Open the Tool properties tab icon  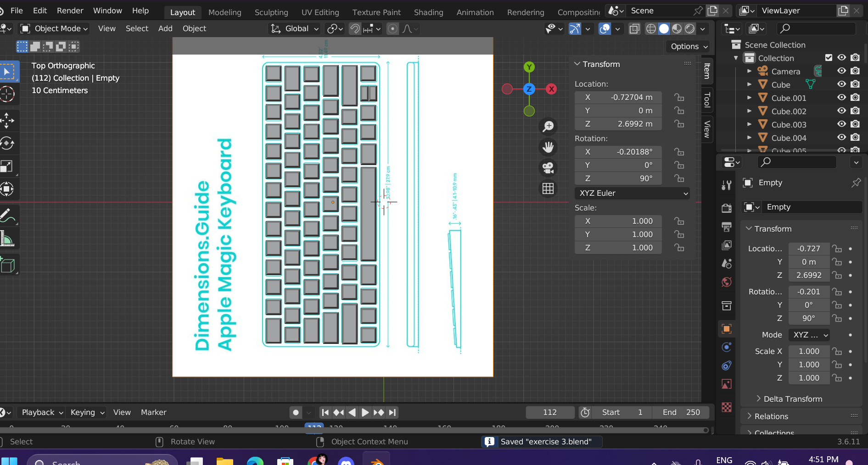(726, 185)
